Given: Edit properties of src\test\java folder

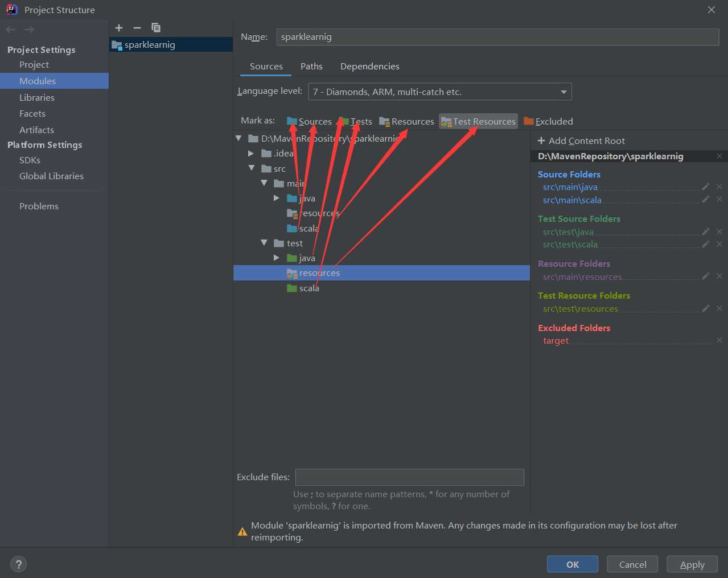Looking at the screenshot, I should pyautogui.click(x=706, y=232).
